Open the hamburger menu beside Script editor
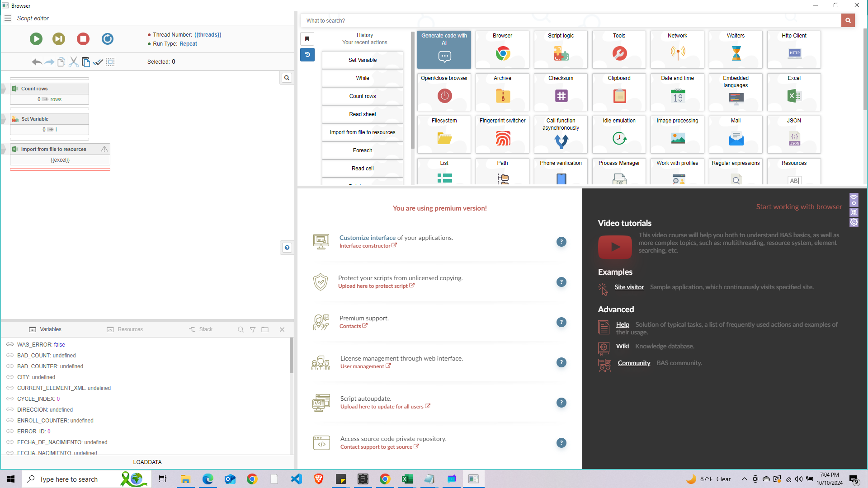This screenshot has width=868, height=488. point(8,18)
